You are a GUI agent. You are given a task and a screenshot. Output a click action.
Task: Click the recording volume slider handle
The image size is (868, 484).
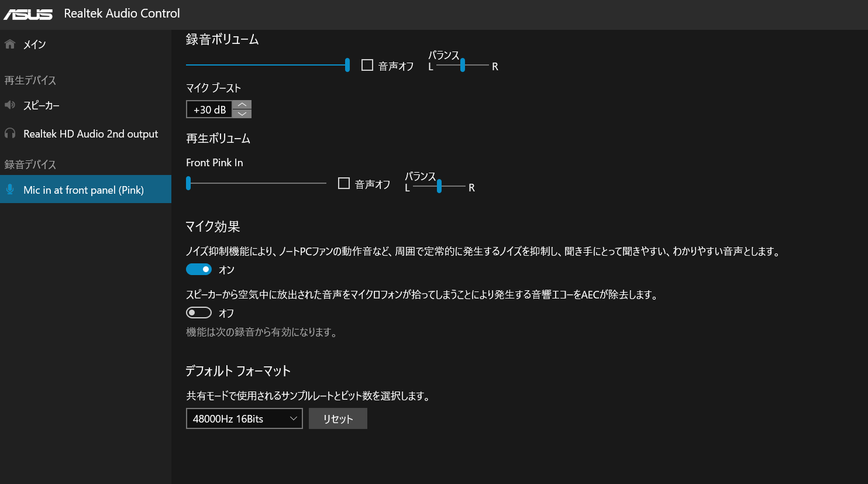point(347,65)
